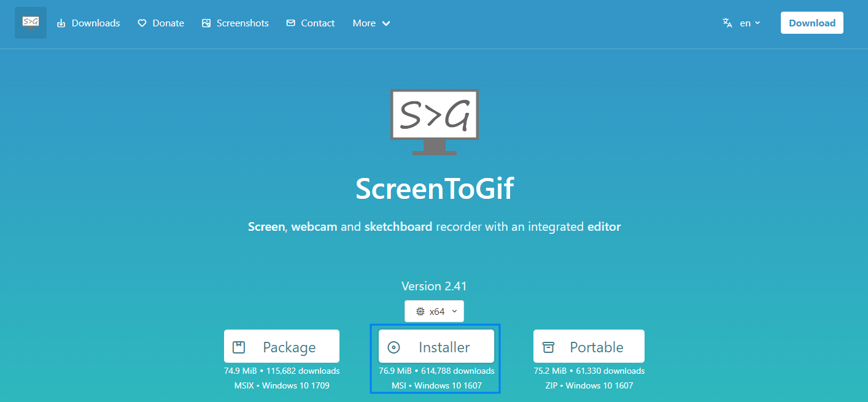868x402 pixels.
Task: Click the chevron arrow next to More
Action: [386, 23]
